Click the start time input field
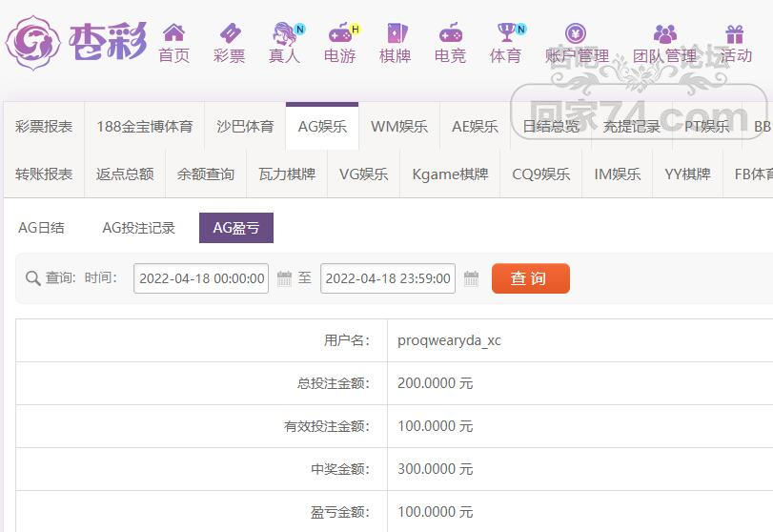This screenshot has width=773, height=532. click(201, 278)
